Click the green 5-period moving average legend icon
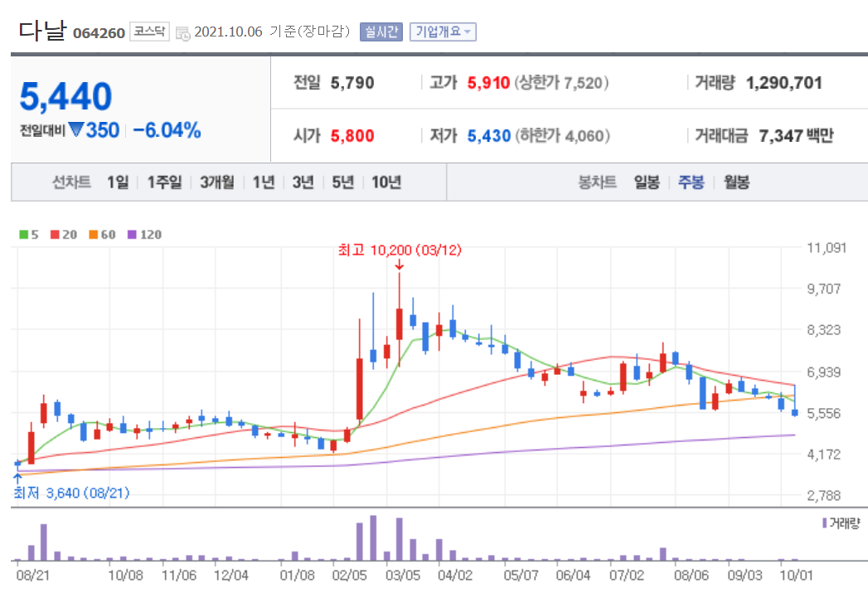868x598 pixels. pos(22,235)
